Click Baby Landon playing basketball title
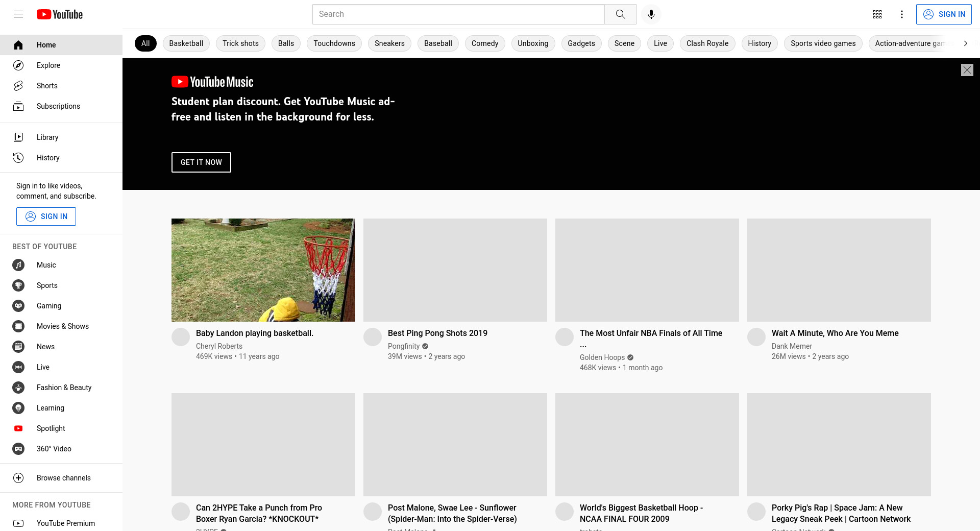The width and height of the screenshot is (980, 531). tap(255, 333)
